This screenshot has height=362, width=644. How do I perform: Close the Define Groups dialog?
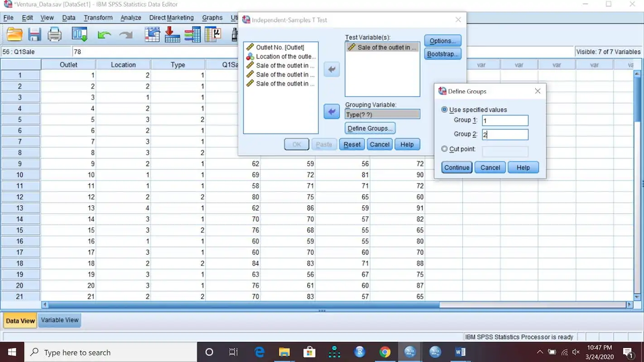[x=538, y=91]
